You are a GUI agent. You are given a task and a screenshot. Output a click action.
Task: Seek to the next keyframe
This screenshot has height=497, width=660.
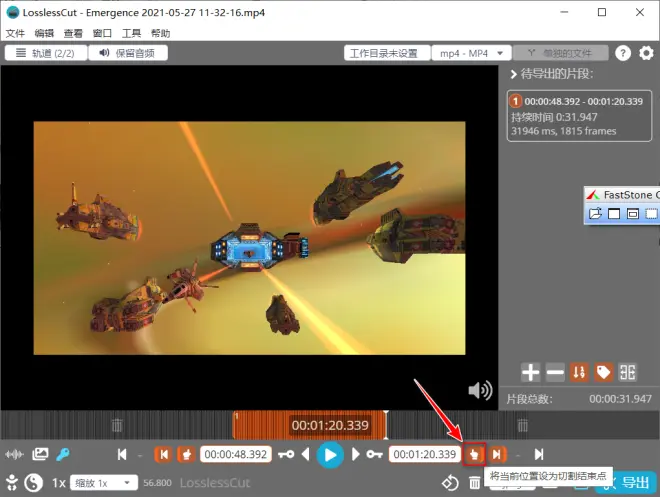coord(374,454)
